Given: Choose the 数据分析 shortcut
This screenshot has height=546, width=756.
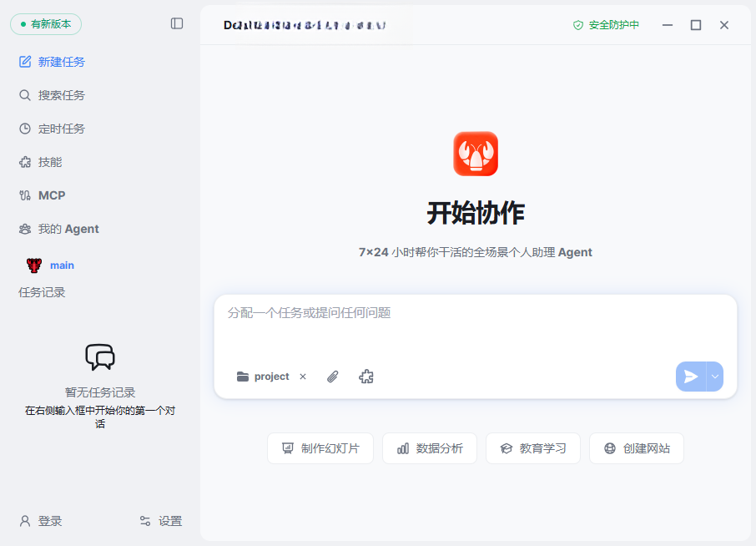Looking at the screenshot, I should pyautogui.click(x=430, y=448).
